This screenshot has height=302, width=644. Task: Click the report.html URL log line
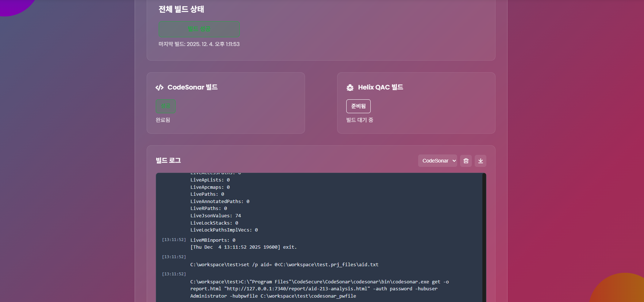[314, 289]
